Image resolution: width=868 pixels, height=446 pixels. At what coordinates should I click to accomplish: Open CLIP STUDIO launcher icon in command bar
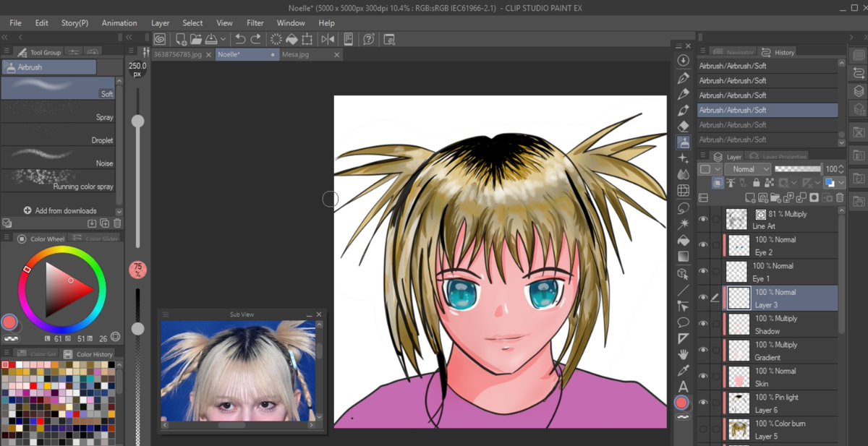point(160,39)
